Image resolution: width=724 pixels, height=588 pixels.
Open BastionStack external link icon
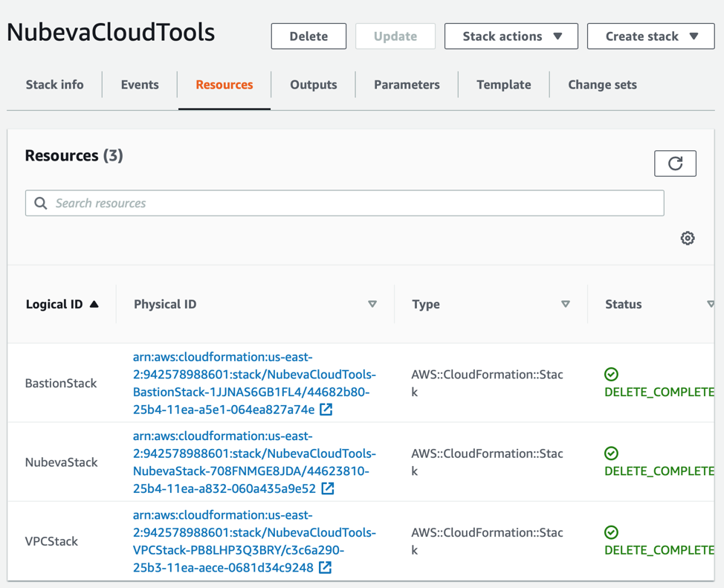[326, 410]
